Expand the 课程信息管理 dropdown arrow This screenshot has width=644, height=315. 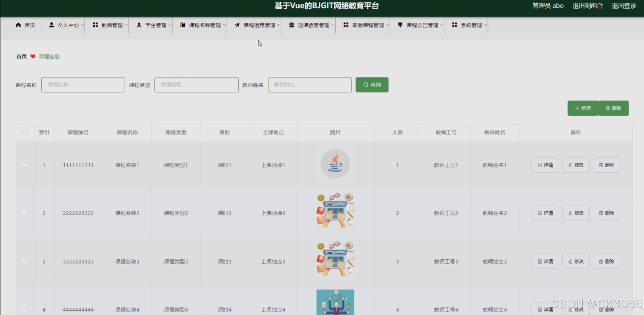coord(278,25)
